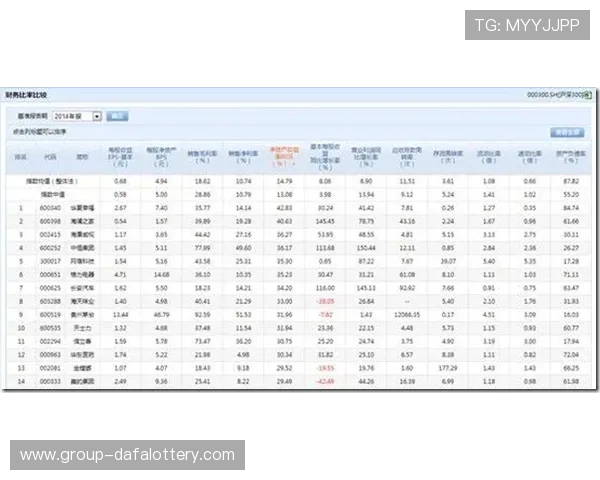Click the blue confirm button beside the period dropdown

click(117, 116)
